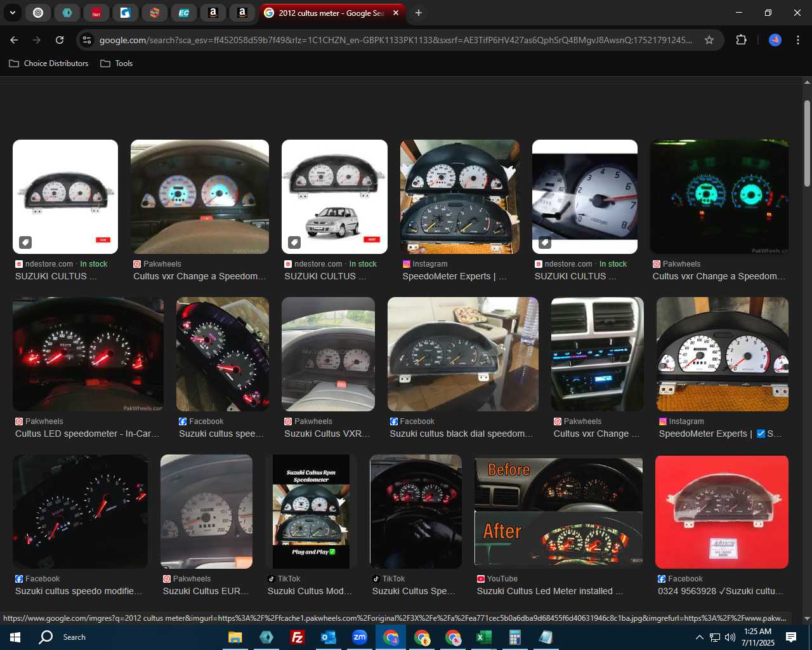The width and height of the screenshot is (812, 650).
Task: Open Facebook Suzuki cultus spee... result
Action: 221,434
